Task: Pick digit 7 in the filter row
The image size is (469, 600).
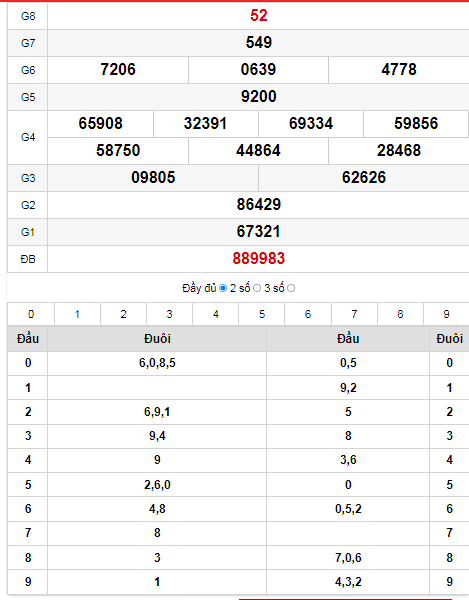Action: (x=354, y=314)
